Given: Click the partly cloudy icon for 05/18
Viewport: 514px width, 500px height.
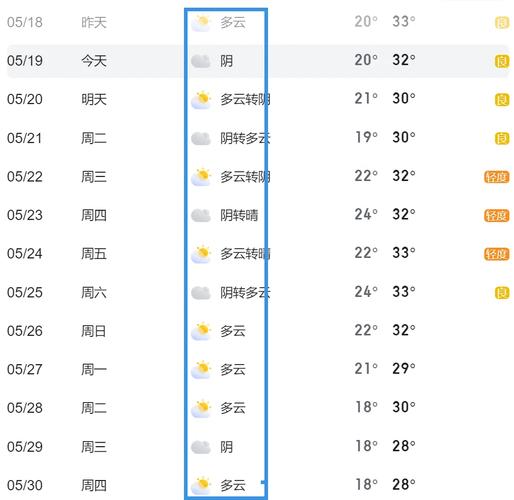Looking at the screenshot, I should pos(201,23).
